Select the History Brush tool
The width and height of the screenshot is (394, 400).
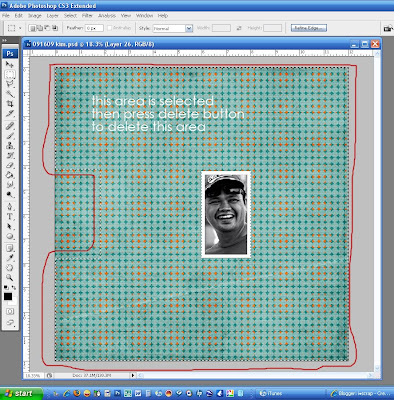click(x=10, y=155)
